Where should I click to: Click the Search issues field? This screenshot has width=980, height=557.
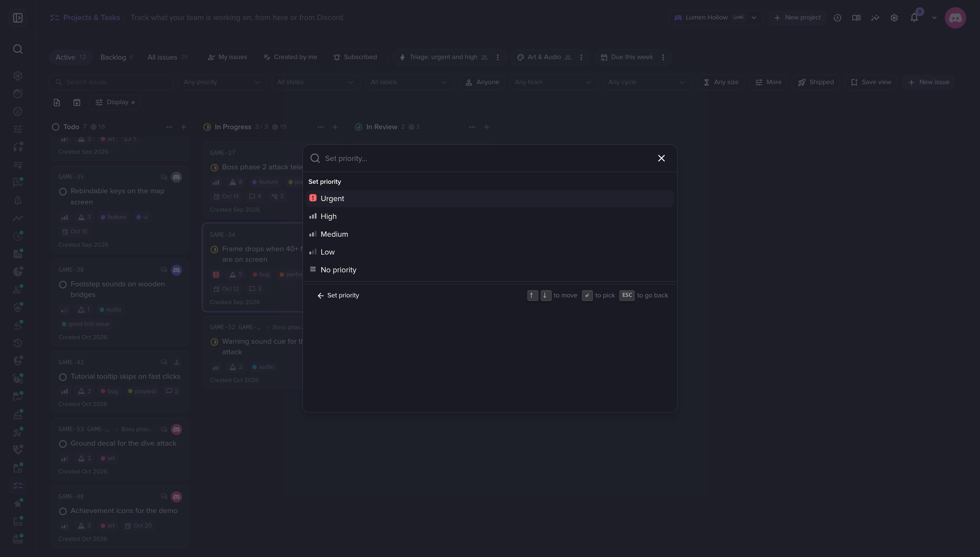click(x=111, y=82)
